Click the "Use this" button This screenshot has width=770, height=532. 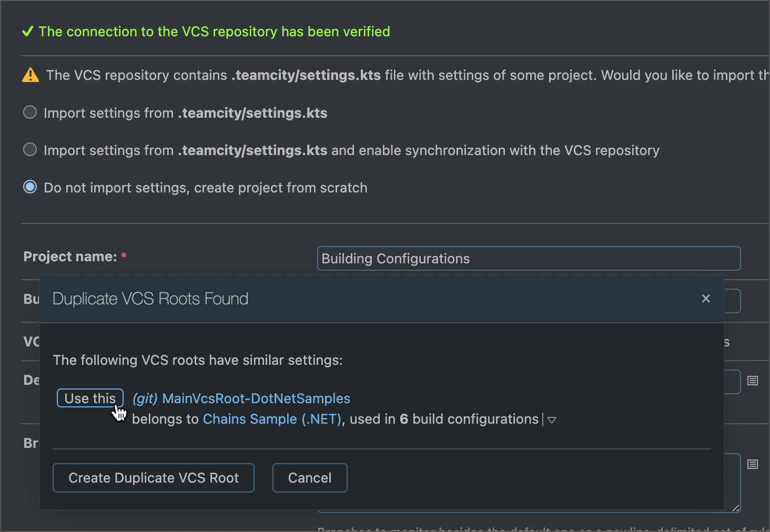[x=89, y=398]
